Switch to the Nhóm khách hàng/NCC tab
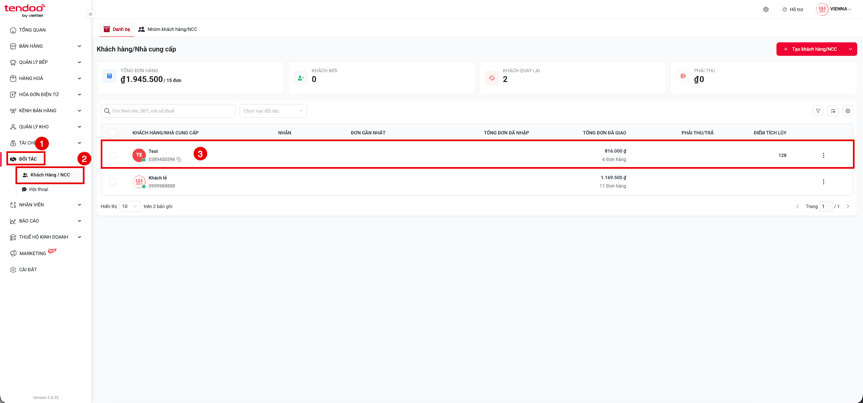The height and width of the screenshot is (403, 863). coord(168,29)
